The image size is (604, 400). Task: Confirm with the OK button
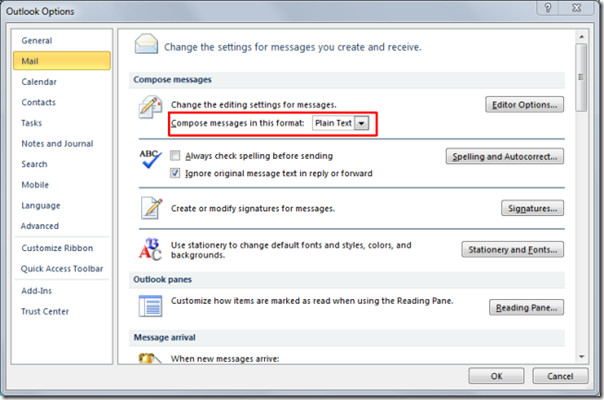click(x=496, y=376)
